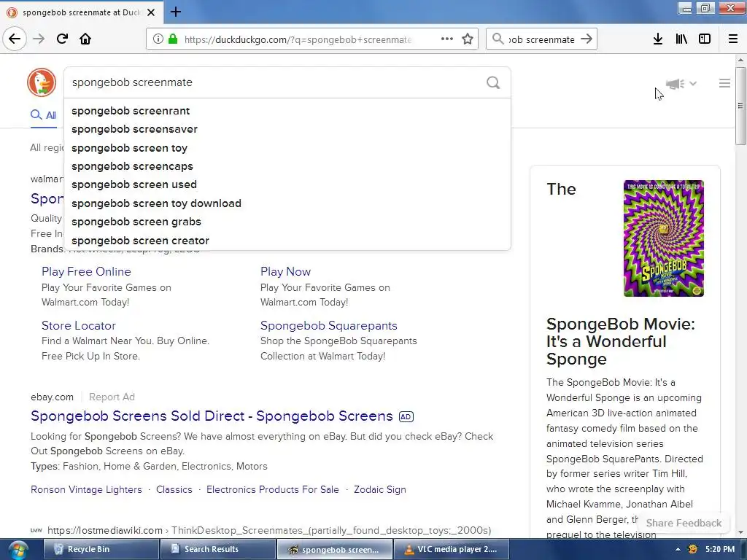747x560 pixels.
Task: Open the browser home page
Action: tap(85, 39)
